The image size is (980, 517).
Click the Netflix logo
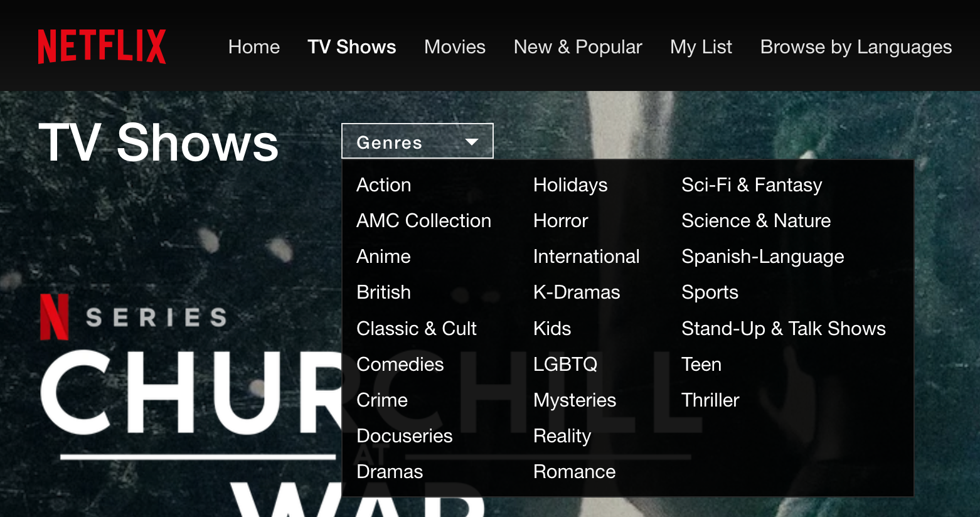101,46
